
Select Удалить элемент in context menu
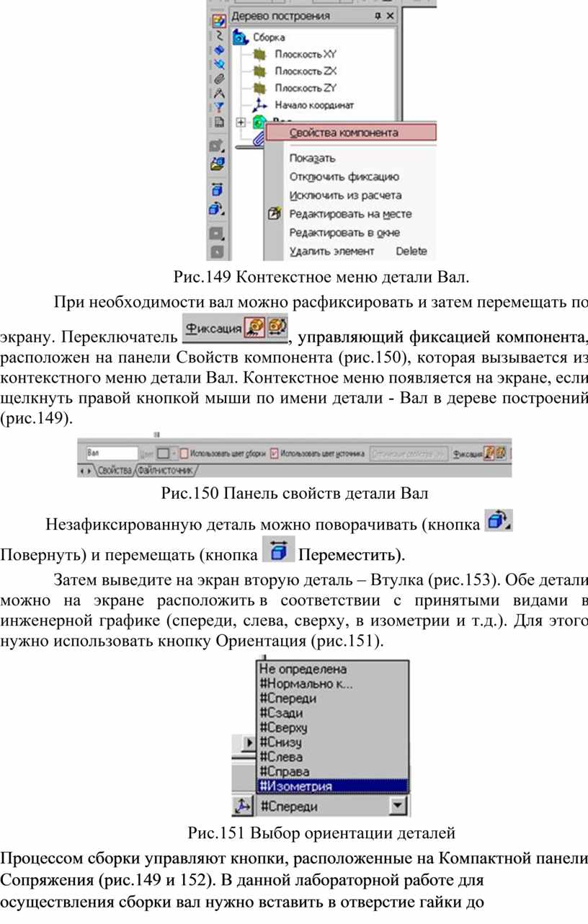[331, 252]
